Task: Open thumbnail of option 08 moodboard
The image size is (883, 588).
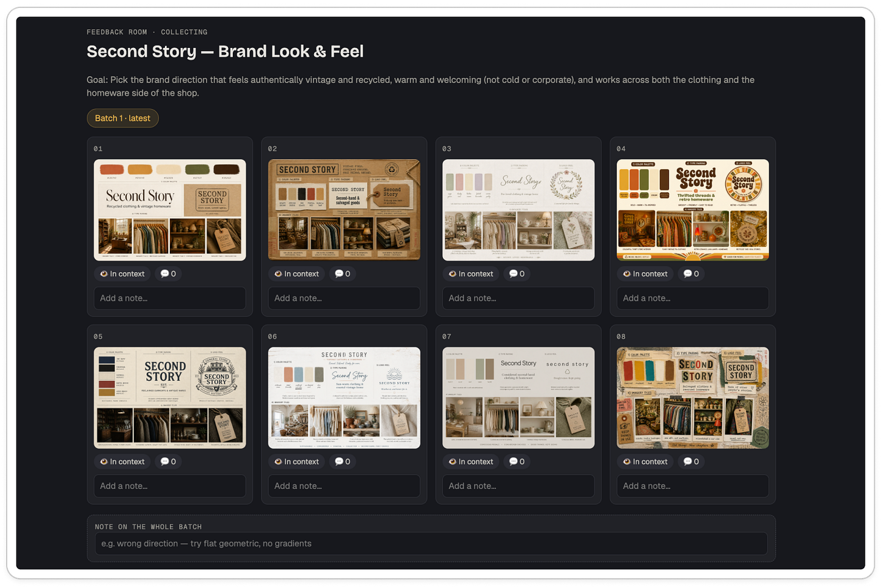Action: point(693,398)
